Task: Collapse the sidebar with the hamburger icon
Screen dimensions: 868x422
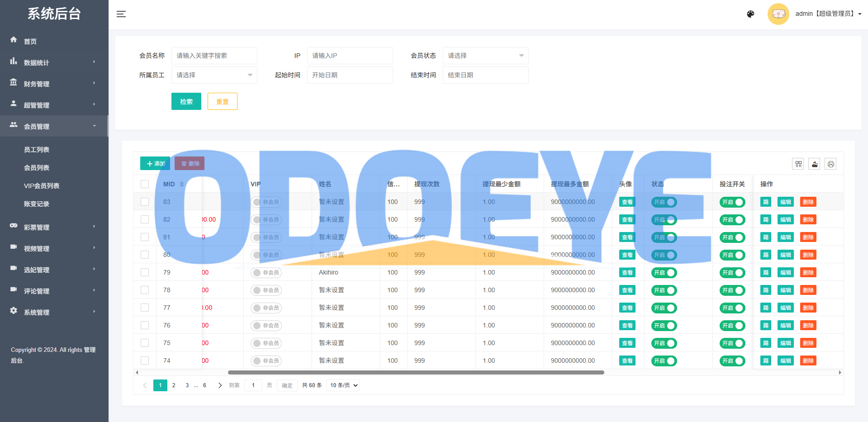Action: click(121, 14)
